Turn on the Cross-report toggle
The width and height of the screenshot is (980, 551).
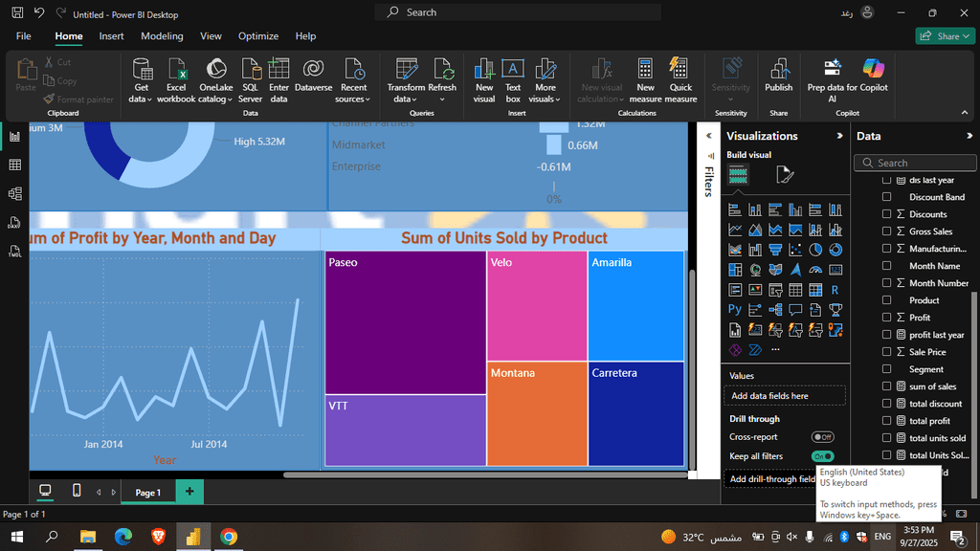[822, 437]
